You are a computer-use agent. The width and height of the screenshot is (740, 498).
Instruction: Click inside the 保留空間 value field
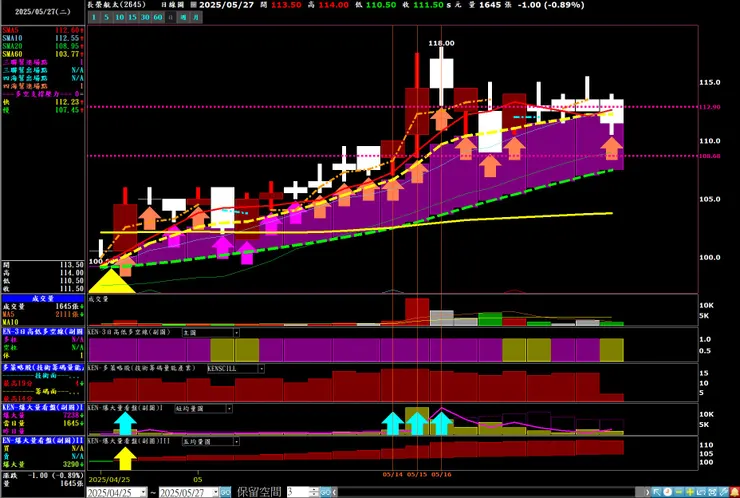click(297, 492)
